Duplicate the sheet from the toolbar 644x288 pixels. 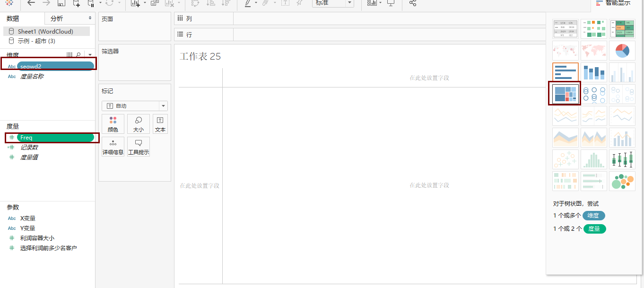tap(155, 3)
